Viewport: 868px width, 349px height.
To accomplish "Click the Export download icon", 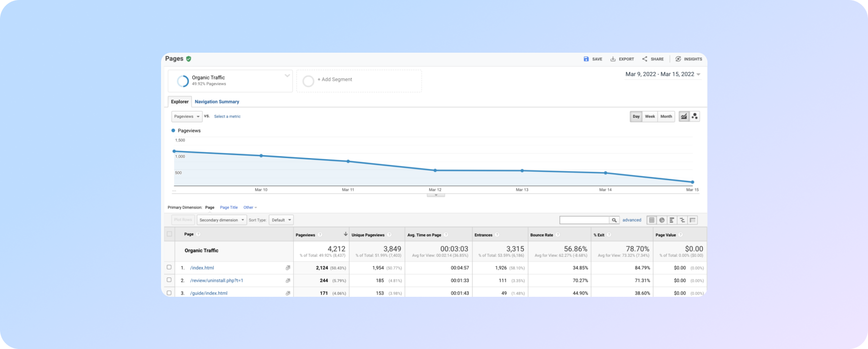I will pyautogui.click(x=613, y=59).
